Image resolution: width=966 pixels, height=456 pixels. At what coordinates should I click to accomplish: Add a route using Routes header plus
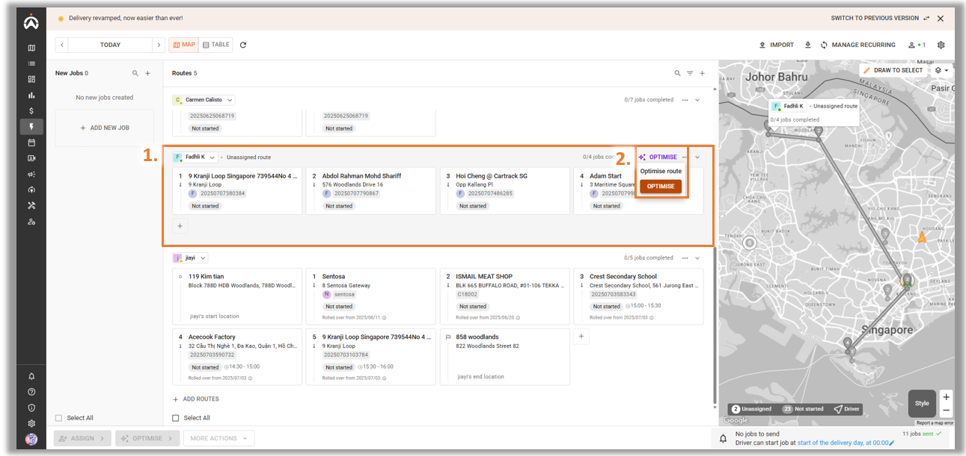coord(702,73)
